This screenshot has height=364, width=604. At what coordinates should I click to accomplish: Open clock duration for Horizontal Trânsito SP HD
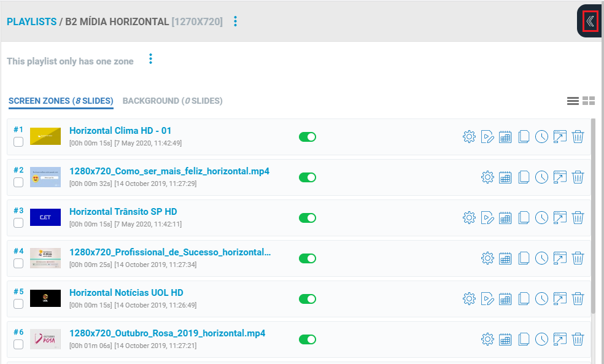click(x=541, y=218)
